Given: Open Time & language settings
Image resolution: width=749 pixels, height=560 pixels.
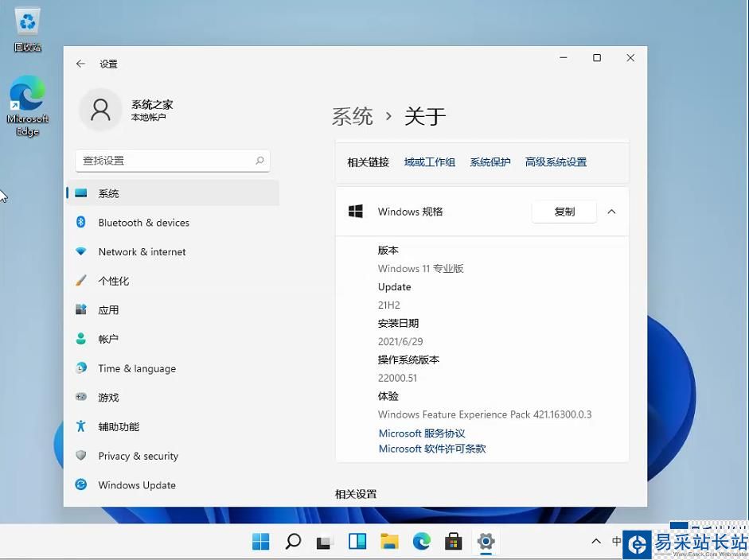Looking at the screenshot, I should tap(173, 368).
